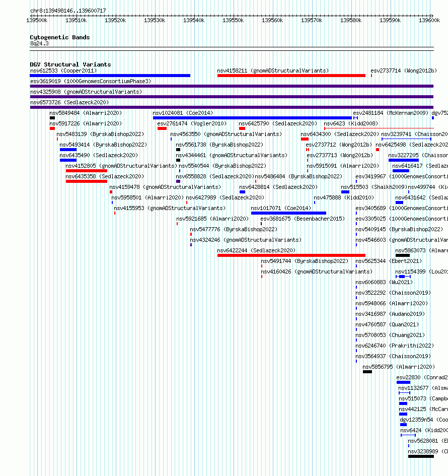Screen dimensions: 448x476
Task: Click the DGV Structural Variants track title
Action: [x=70, y=64]
